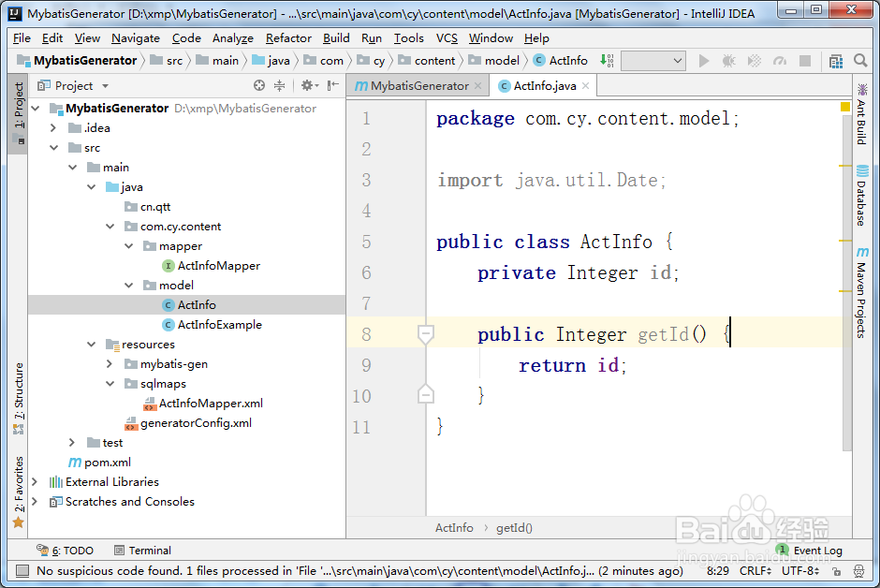Open Event Log in status bar
The height and width of the screenshot is (588, 880).
click(x=809, y=551)
